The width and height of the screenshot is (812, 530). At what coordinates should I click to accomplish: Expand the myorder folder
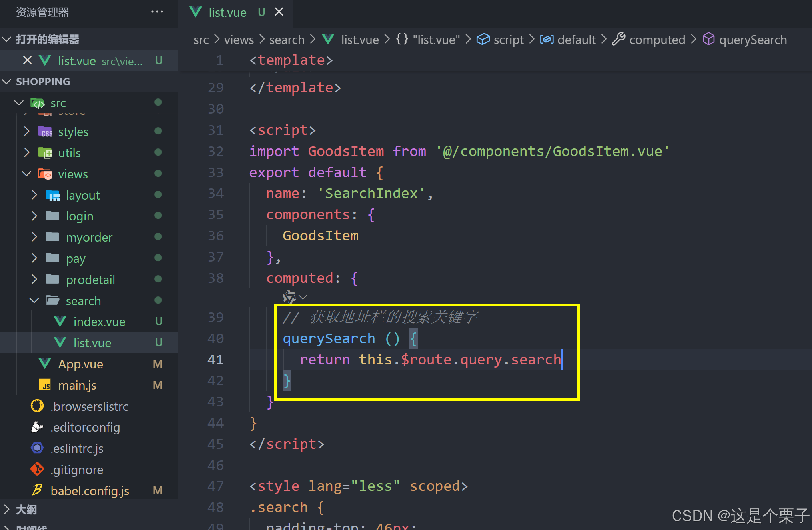[x=34, y=237]
